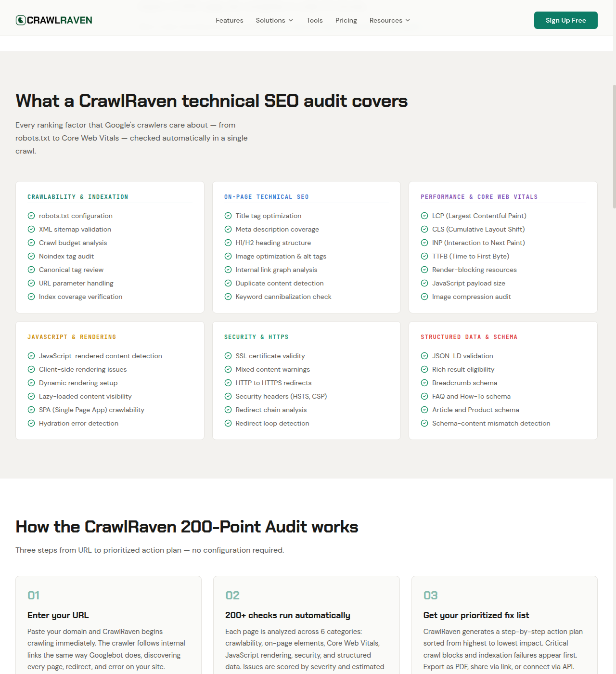Click the CrawlRaven logo icon
616x674 pixels.
(x=20, y=20)
